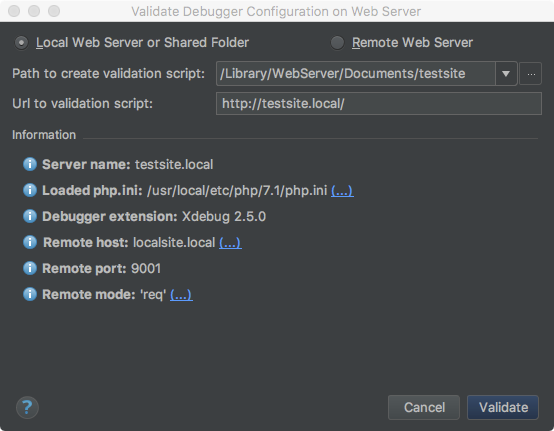Open the details link after php.ini path
The height and width of the screenshot is (431, 554).
[x=342, y=191]
